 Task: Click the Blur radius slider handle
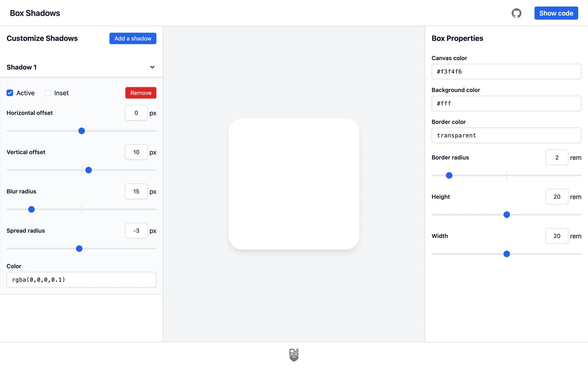pyautogui.click(x=32, y=209)
